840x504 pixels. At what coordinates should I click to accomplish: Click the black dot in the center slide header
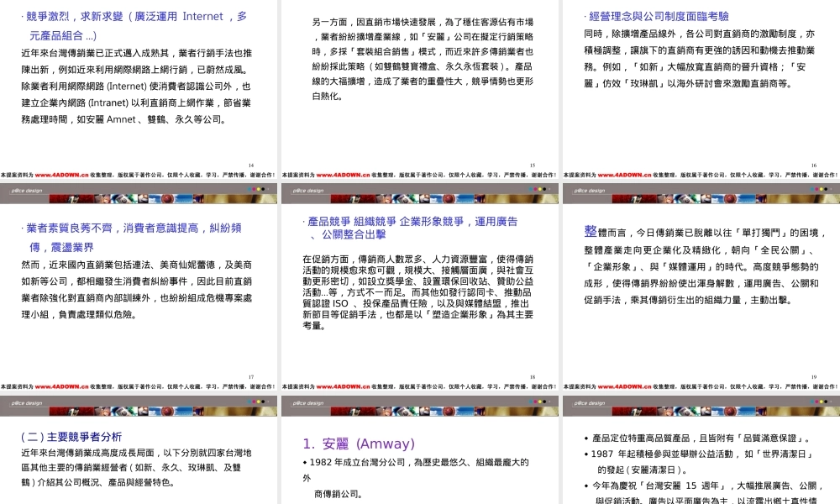[x=544, y=189]
